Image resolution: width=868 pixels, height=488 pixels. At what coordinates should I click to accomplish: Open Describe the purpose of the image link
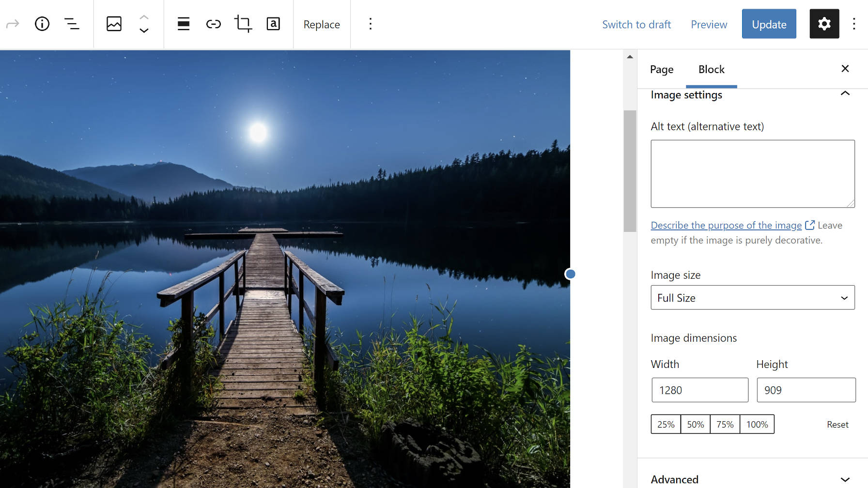point(726,225)
